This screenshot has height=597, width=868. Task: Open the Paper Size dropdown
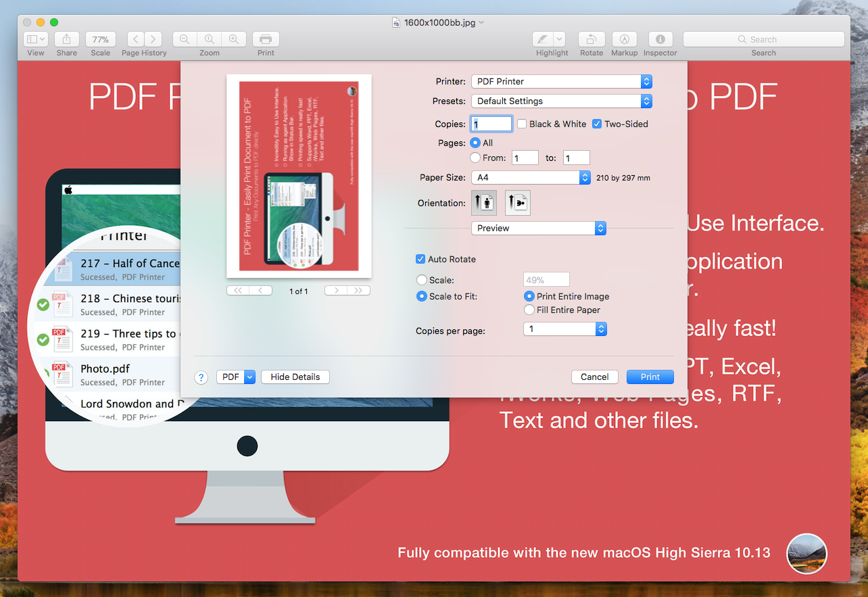point(531,178)
